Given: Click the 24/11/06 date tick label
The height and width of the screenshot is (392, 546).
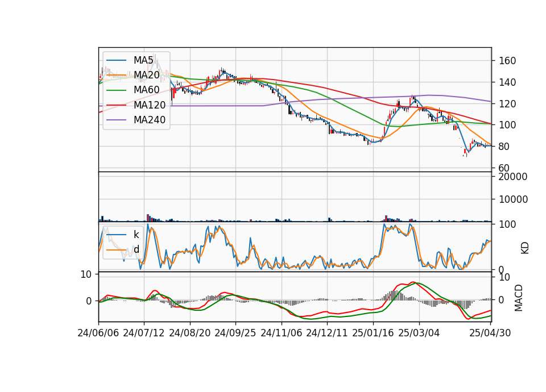Looking at the screenshot, I should (282, 333).
